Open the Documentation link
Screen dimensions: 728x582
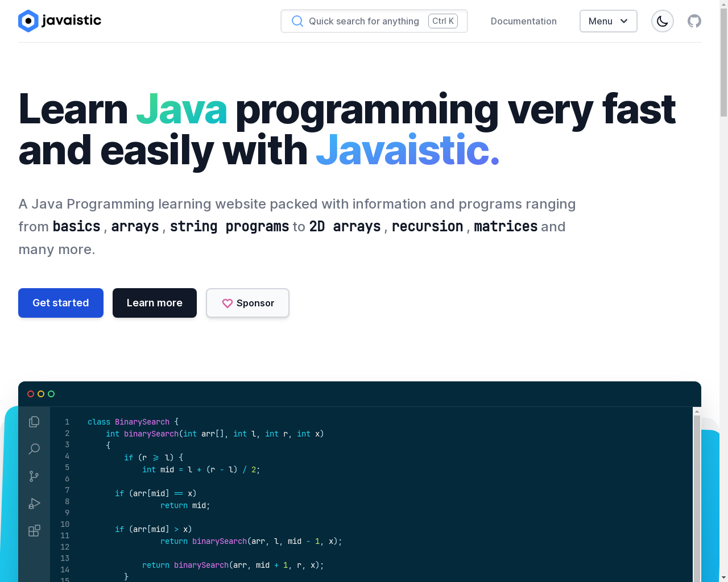[524, 21]
